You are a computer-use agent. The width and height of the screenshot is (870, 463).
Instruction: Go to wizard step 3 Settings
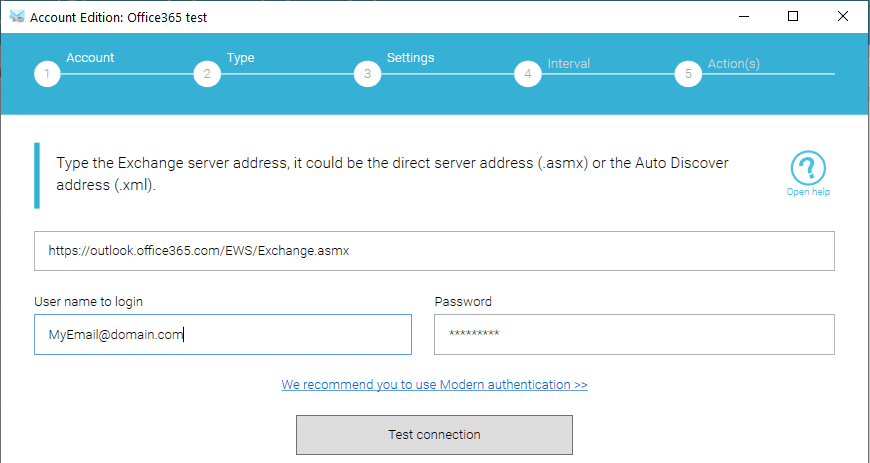coord(367,74)
